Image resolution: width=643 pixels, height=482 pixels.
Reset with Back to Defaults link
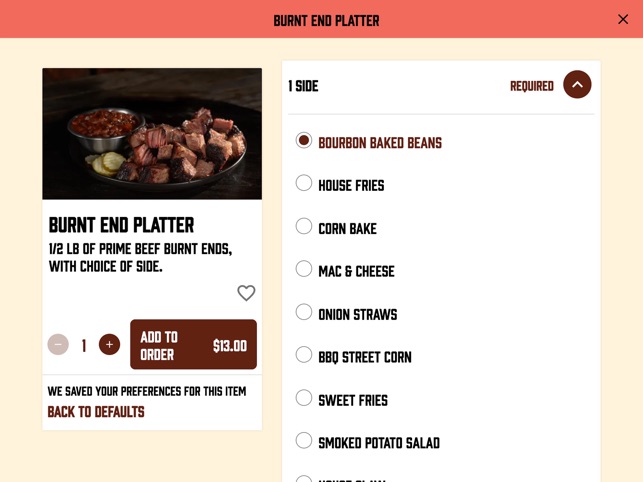coord(96,412)
